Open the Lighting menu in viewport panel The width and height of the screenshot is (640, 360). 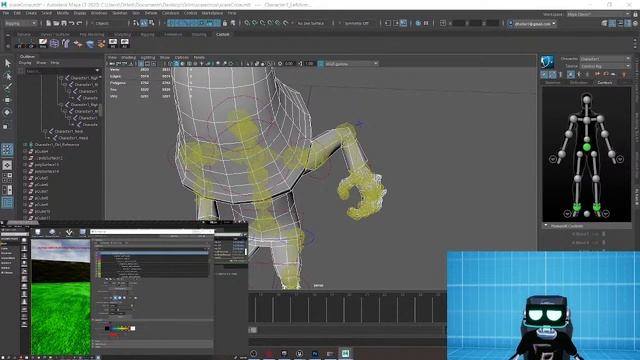tap(148, 58)
